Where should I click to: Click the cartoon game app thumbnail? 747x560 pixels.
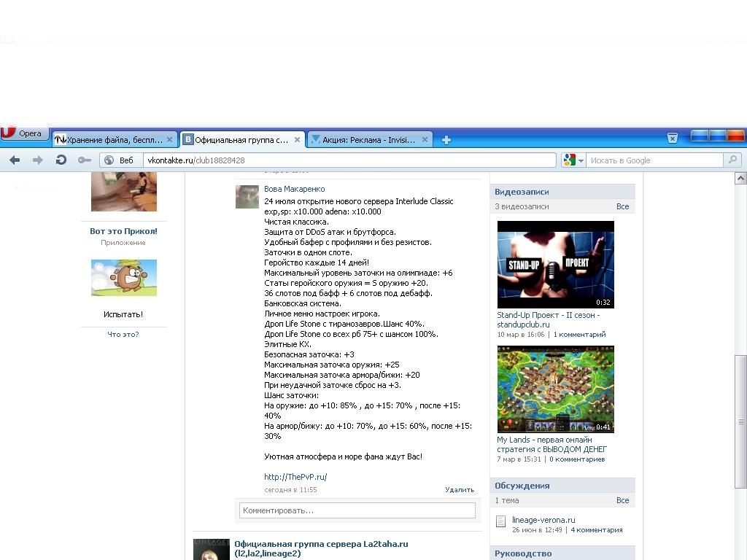click(124, 278)
